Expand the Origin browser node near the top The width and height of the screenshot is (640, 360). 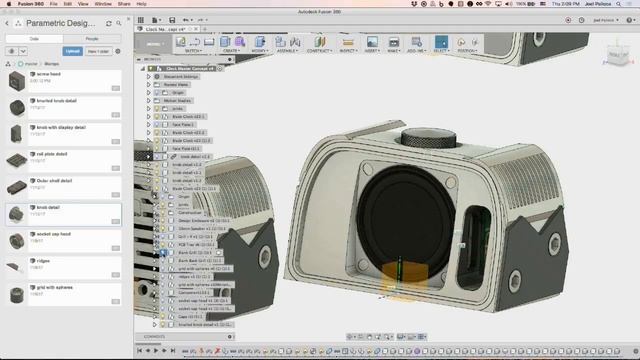pos(149,93)
